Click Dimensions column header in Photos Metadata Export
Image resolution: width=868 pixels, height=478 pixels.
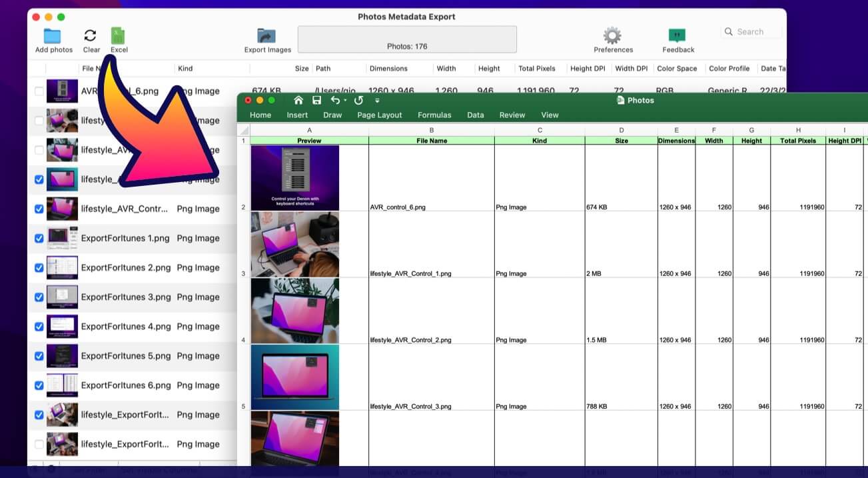coord(388,69)
